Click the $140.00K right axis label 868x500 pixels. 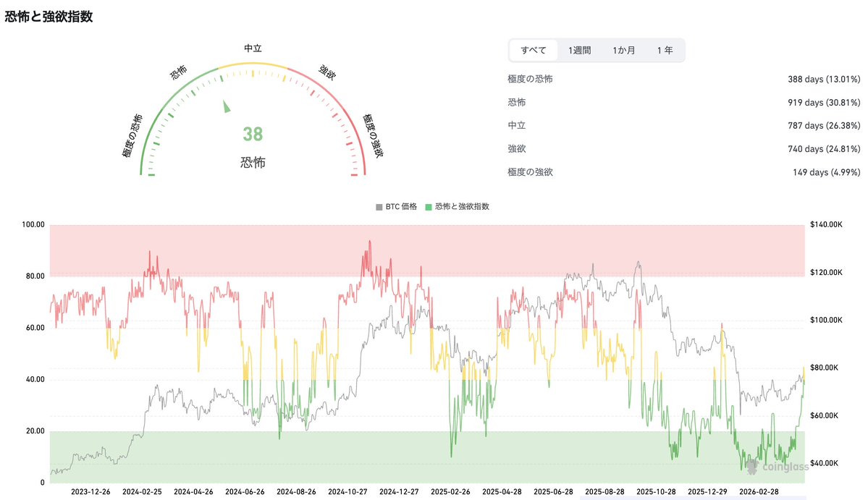tap(826, 224)
